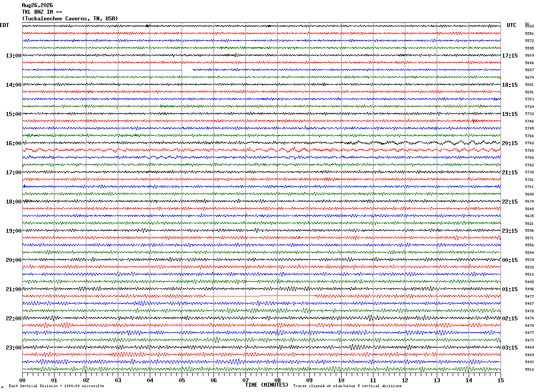536x392 pixels.
Task: Click the Aug26,2026 date header
Action: click(37, 5)
